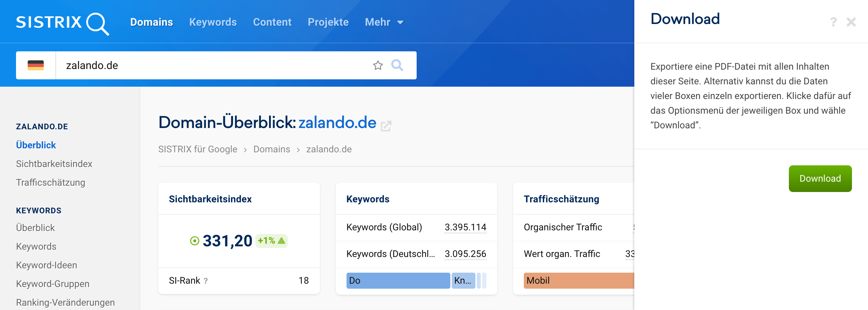Viewport: 868px width, 310px height.
Task: Click the zalando.de link in page title
Action: [x=337, y=123]
